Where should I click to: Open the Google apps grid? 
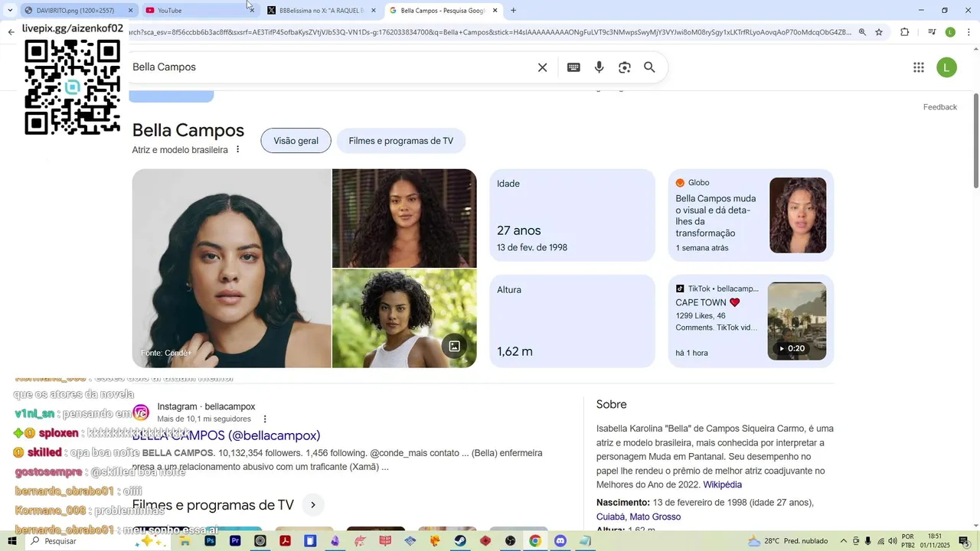(x=919, y=67)
